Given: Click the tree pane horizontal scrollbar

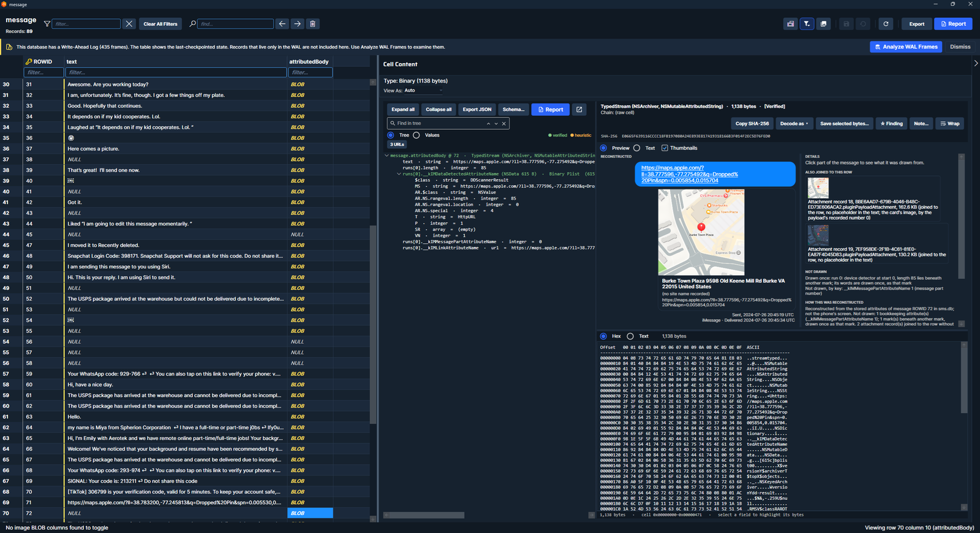Looking at the screenshot, I should pyautogui.click(x=424, y=515).
